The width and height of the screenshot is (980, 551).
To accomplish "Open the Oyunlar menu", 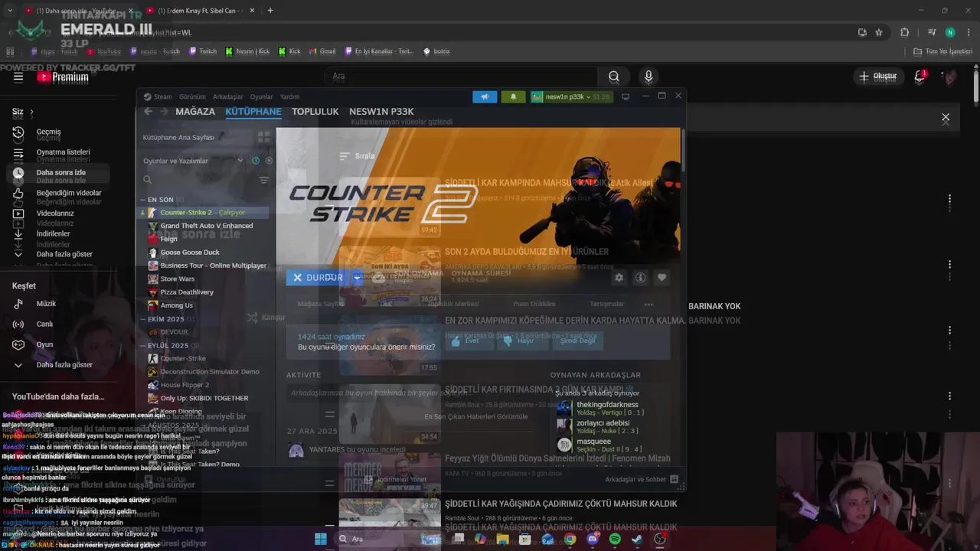I will coord(262,96).
